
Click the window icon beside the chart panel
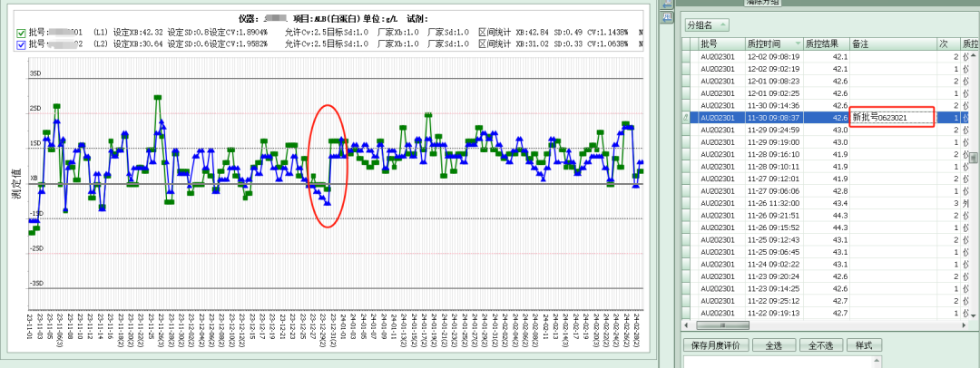[667, 16]
